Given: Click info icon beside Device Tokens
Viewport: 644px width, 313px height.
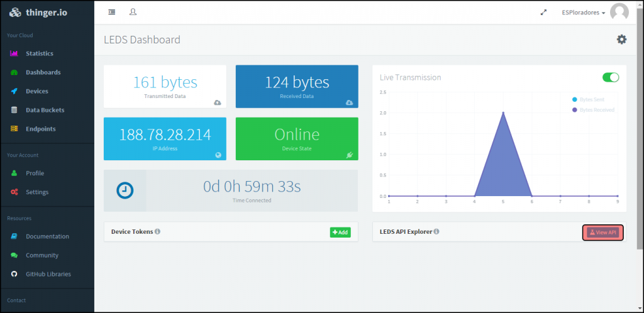Looking at the screenshot, I should 157,231.
